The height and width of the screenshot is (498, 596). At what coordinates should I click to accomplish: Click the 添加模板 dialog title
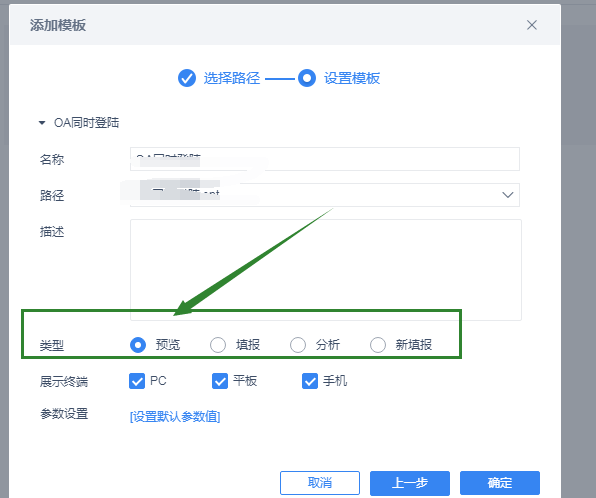click(58, 25)
